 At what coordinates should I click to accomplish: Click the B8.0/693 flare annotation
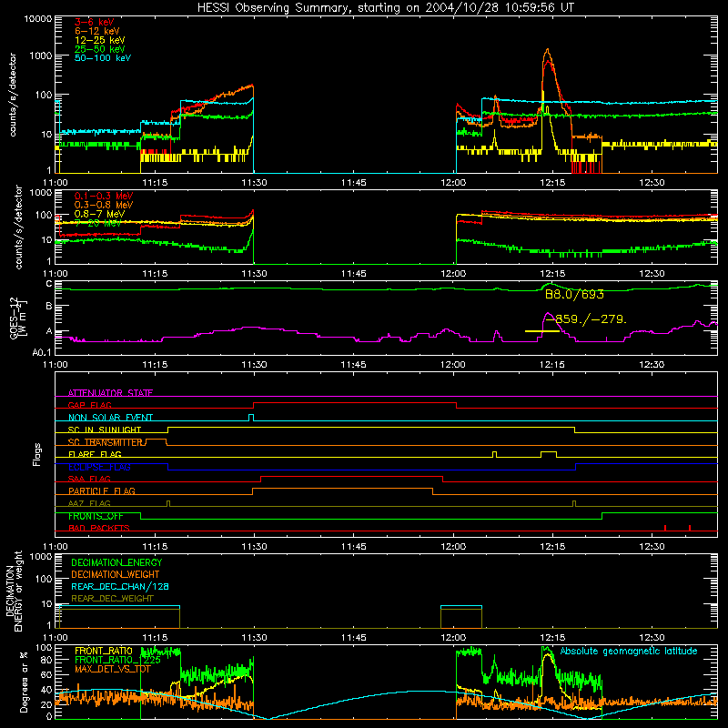click(x=574, y=294)
